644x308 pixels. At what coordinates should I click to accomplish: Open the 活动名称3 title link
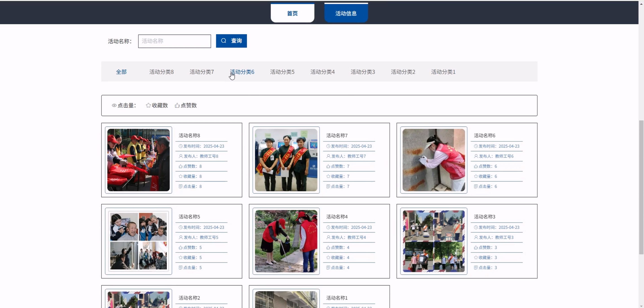(x=484, y=217)
